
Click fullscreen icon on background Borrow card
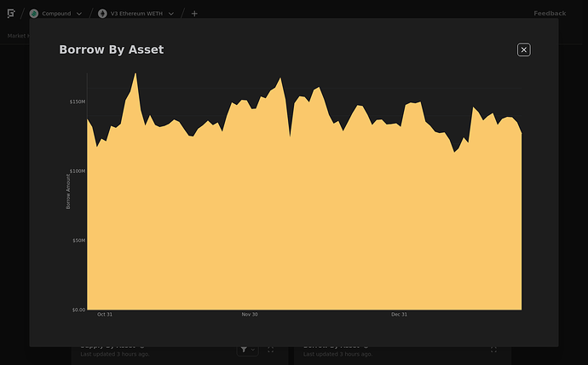493,350
